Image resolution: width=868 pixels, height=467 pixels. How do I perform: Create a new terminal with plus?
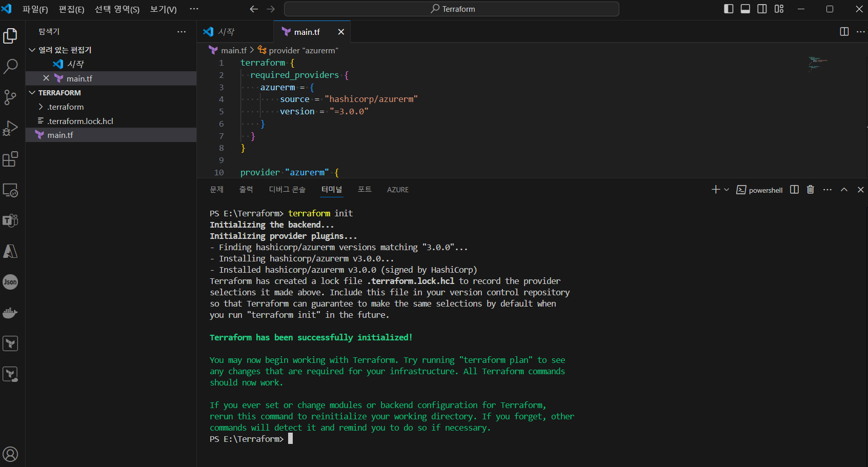point(716,190)
